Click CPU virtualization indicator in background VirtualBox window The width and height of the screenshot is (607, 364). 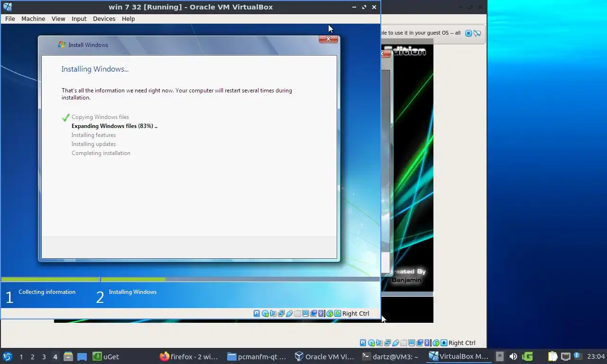coord(427,343)
